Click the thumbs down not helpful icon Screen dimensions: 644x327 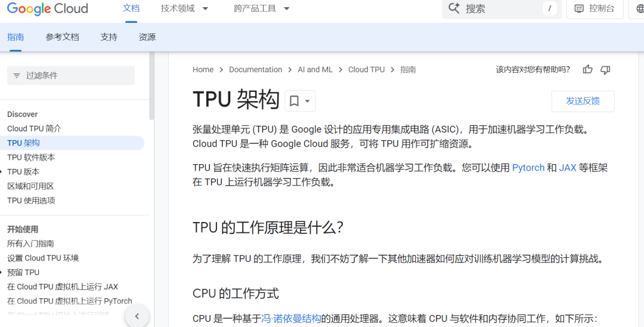coord(605,70)
